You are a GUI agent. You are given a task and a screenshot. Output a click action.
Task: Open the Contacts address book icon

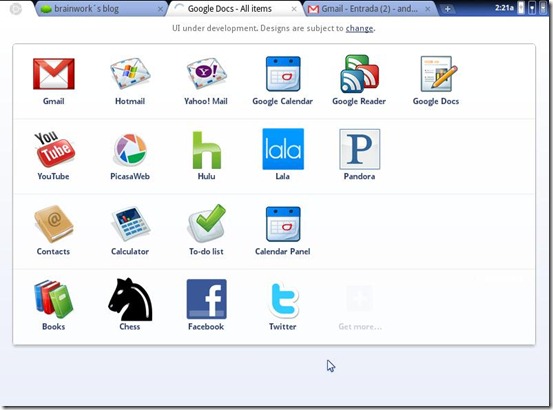(x=54, y=224)
